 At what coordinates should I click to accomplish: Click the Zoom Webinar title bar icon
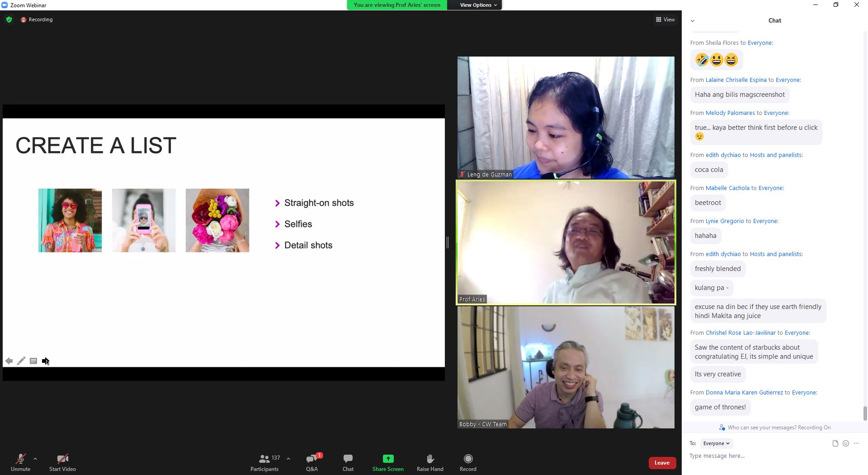click(5, 5)
